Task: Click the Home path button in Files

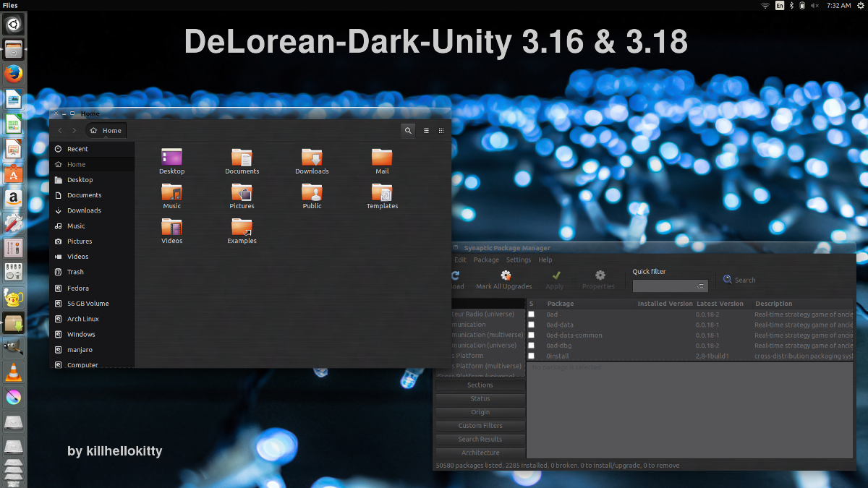Action: click(106, 131)
